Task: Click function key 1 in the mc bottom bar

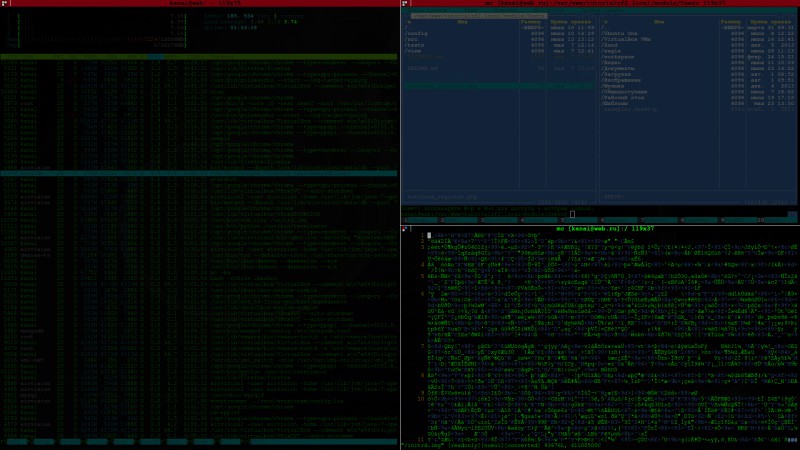Action: pyautogui.click(x=421, y=220)
